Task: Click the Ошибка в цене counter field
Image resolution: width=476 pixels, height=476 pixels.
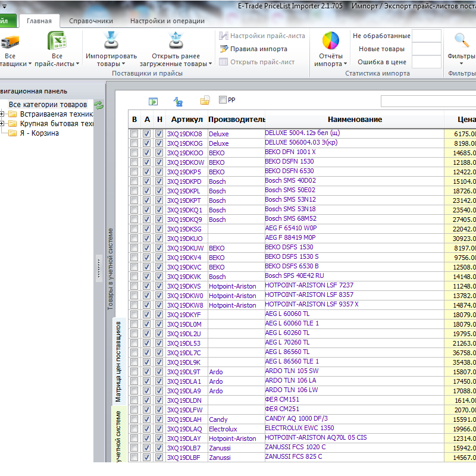Action: point(426,62)
